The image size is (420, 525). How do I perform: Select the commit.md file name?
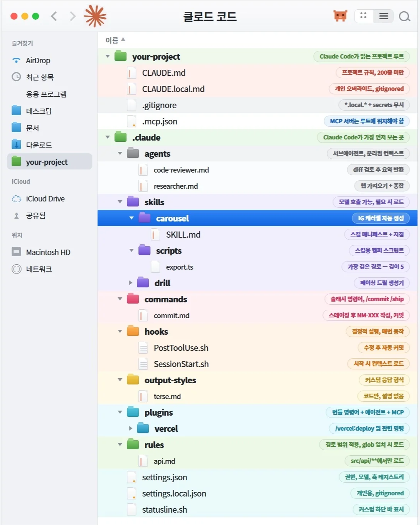[x=171, y=315]
